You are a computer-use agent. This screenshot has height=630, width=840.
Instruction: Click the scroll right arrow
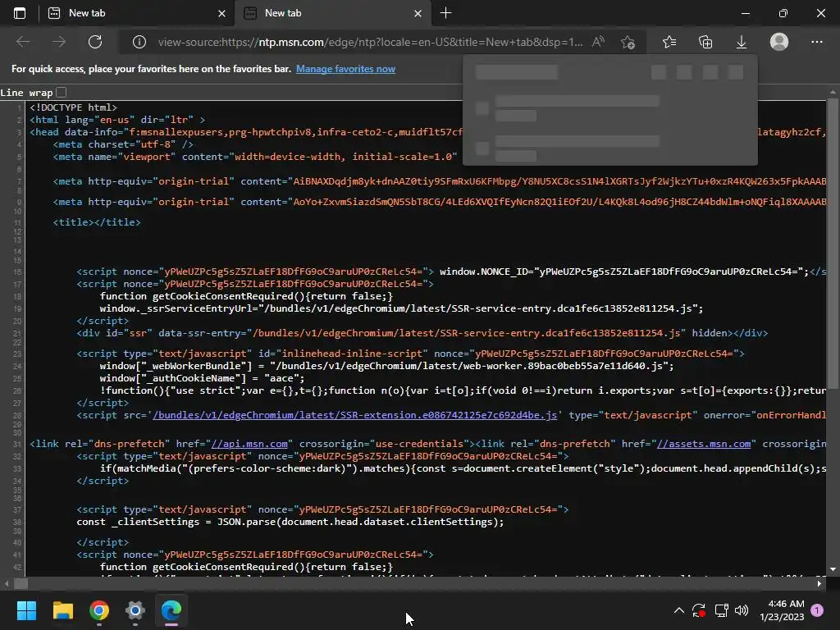[x=819, y=584]
